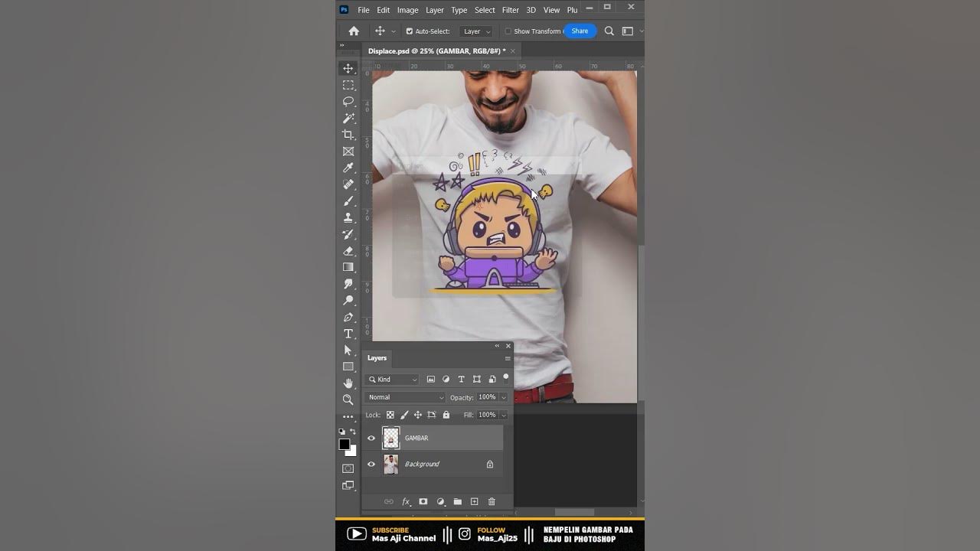Viewport: 980px width, 551px height.
Task: Open Layers panel menu
Action: [508, 358]
